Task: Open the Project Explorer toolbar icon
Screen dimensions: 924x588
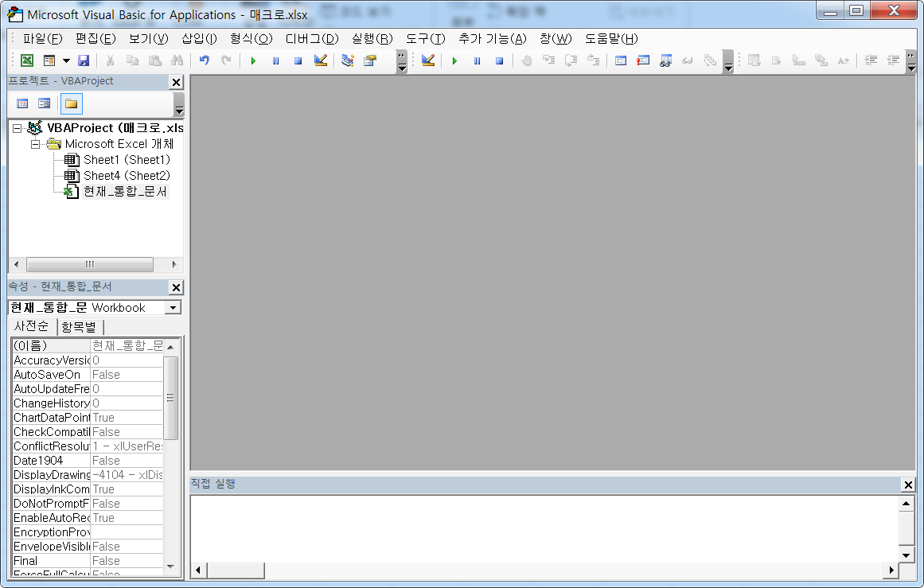Action: [x=348, y=60]
